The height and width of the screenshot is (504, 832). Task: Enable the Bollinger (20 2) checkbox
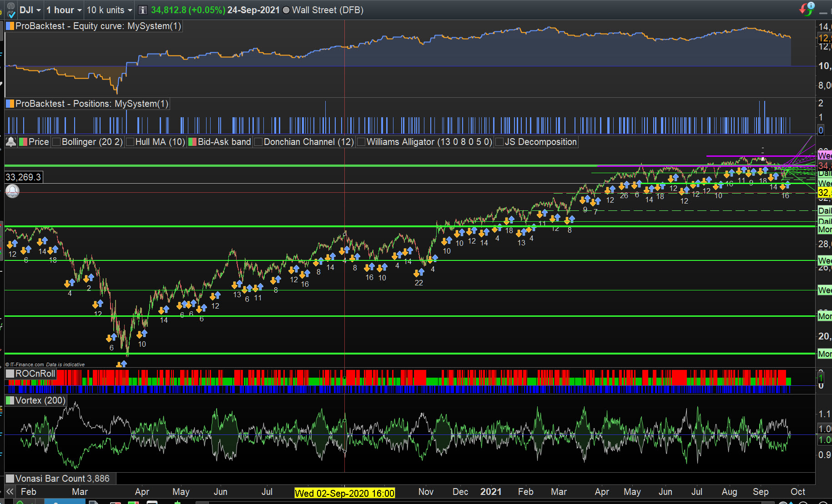point(57,142)
